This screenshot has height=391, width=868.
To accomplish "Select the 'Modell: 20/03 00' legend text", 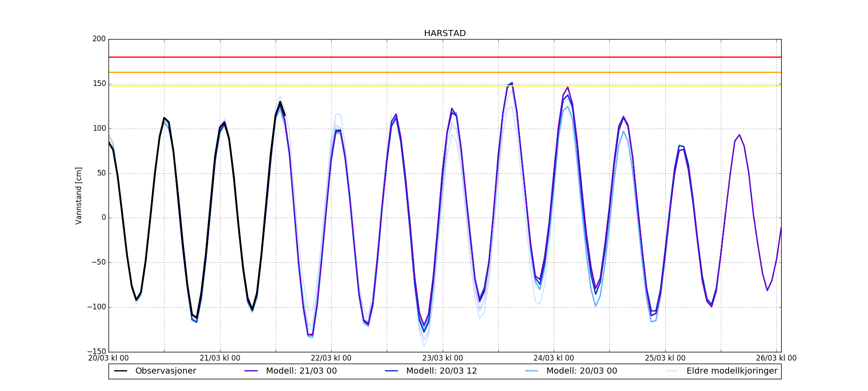I will [x=582, y=371].
